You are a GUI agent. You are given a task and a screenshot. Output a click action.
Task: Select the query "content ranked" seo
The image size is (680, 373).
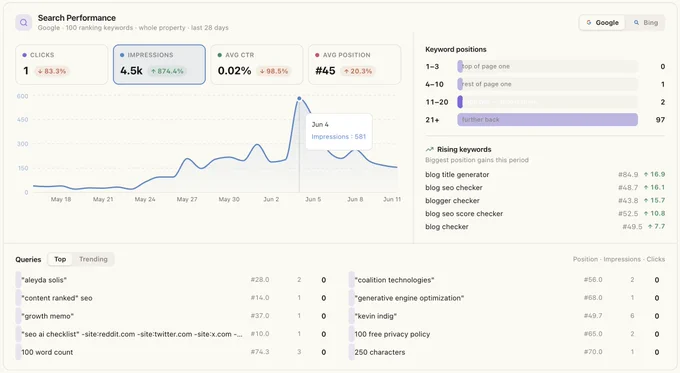point(171,298)
